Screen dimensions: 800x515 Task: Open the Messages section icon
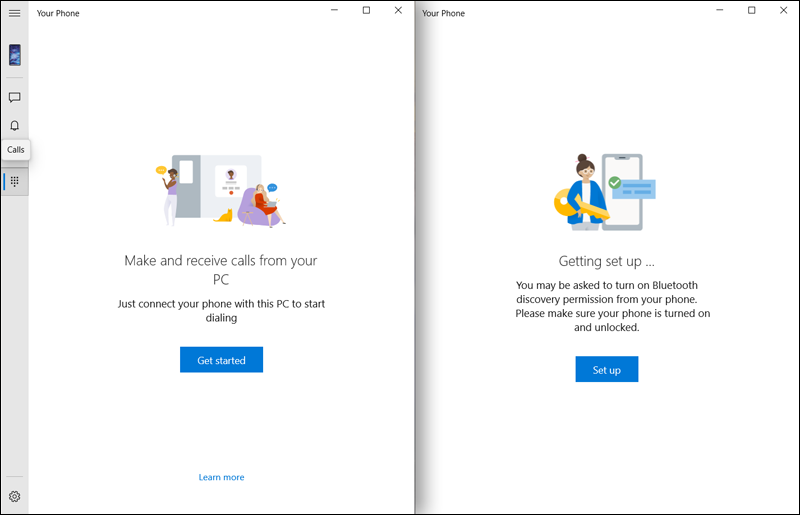pos(14,97)
